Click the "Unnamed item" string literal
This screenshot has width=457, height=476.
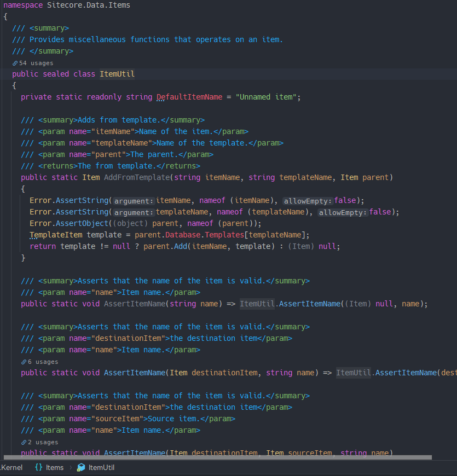266,97
